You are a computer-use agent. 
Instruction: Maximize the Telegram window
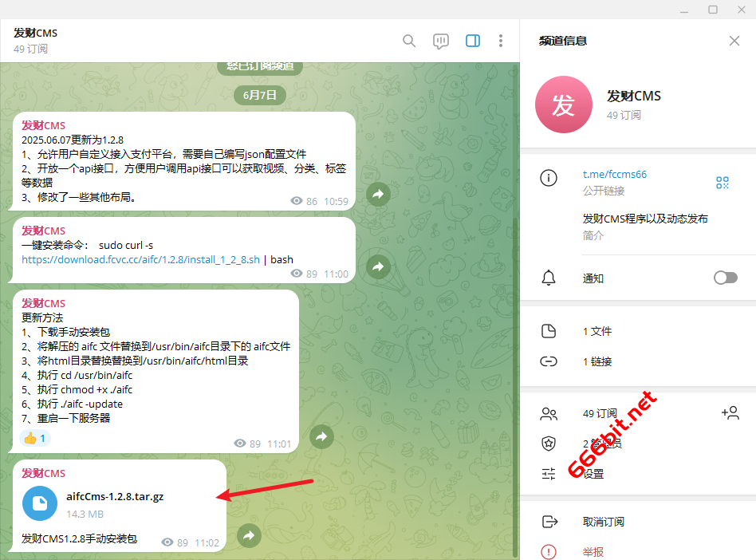click(x=713, y=10)
